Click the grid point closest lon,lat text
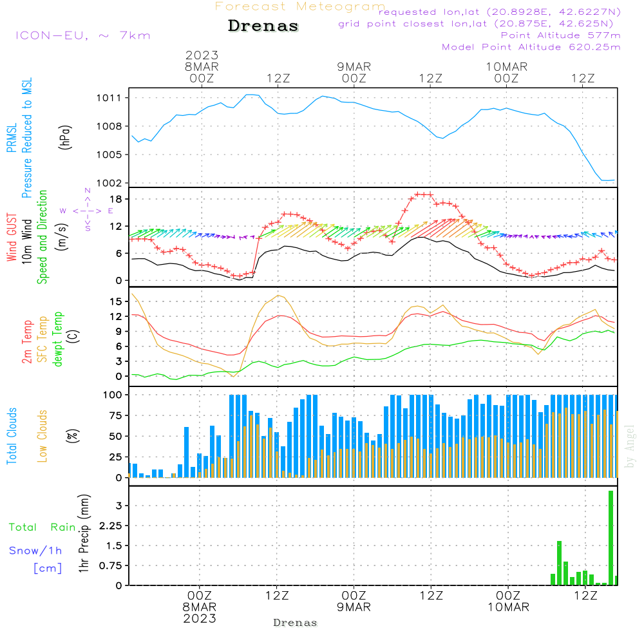Screen dimensions: 644x644 pos(480,24)
